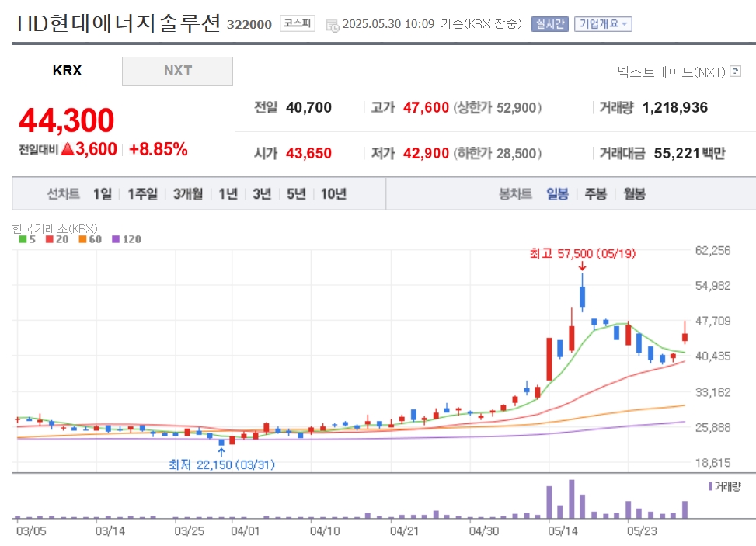Open the 기업개요 dropdown
The width and height of the screenshot is (756, 546).
(603, 24)
